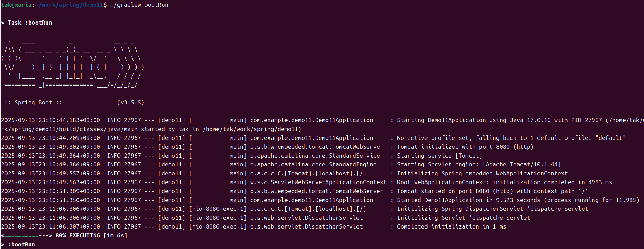The width and height of the screenshot is (644, 249).
Task: Click the w.s.c.ServletWebServerApplicationContext logger name
Action: point(318,182)
